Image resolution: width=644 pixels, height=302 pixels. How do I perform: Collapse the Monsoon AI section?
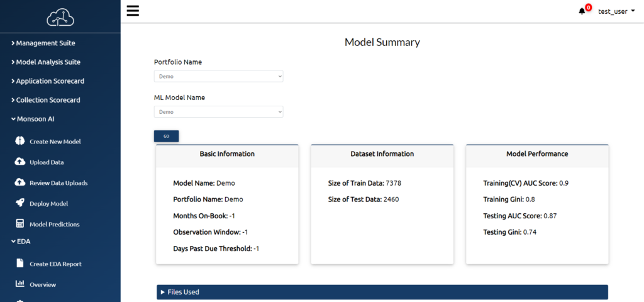coord(33,119)
